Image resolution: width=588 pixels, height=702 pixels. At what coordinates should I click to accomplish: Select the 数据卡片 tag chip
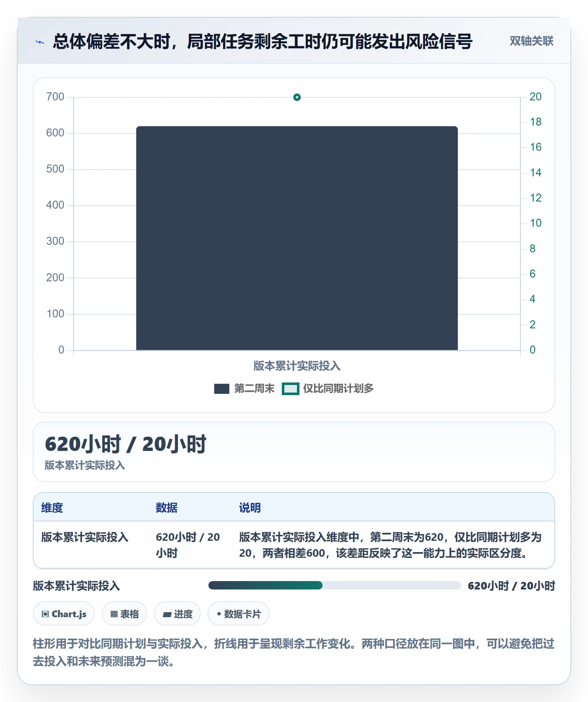point(239,614)
